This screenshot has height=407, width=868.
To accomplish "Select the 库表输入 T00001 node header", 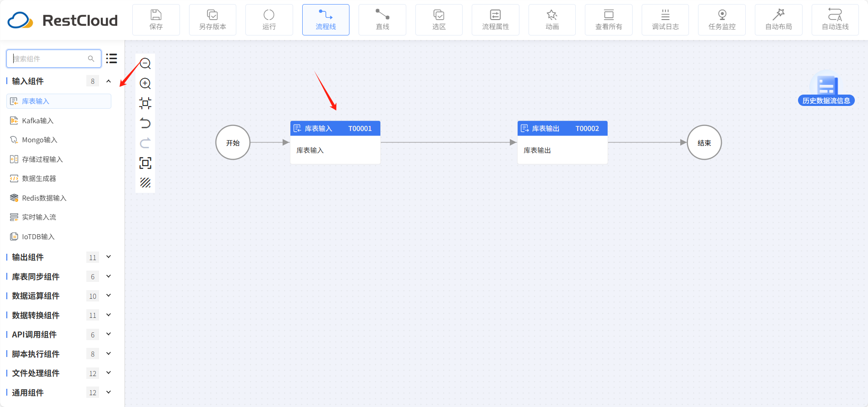I will (335, 128).
